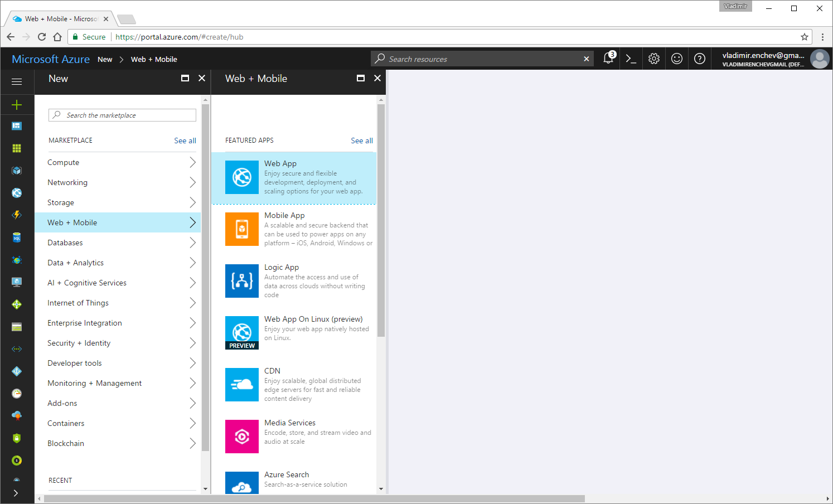Expand Data + Analytics category
The width and height of the screenshot is (833, 504).
pos(118,263)
